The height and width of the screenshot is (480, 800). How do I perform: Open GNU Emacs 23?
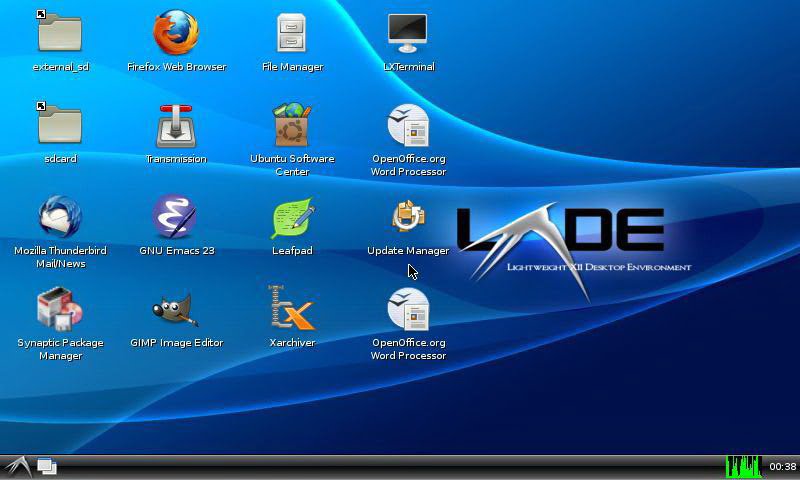[x=175, y=216]
